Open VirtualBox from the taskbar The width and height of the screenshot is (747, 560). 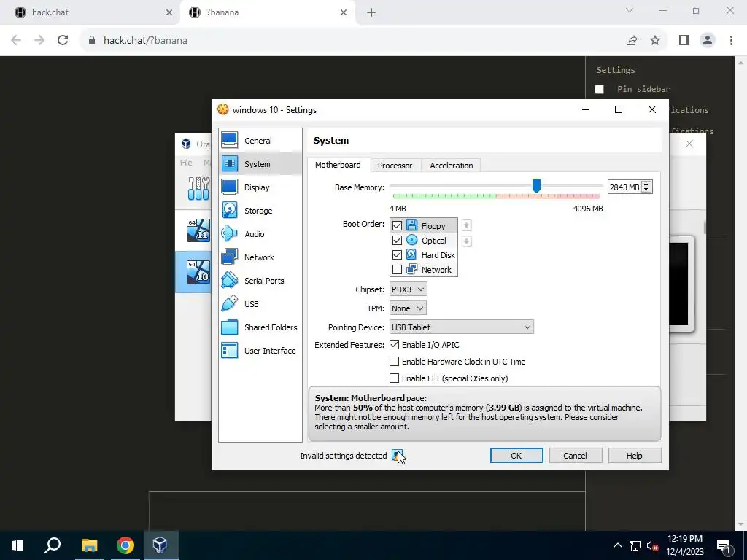point(160,545)
